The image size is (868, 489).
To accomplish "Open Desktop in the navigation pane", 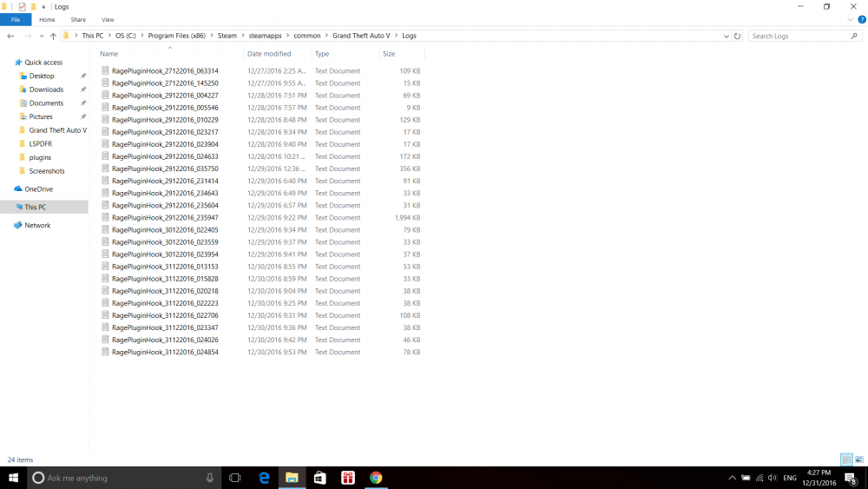I will [x=42, y=76].
